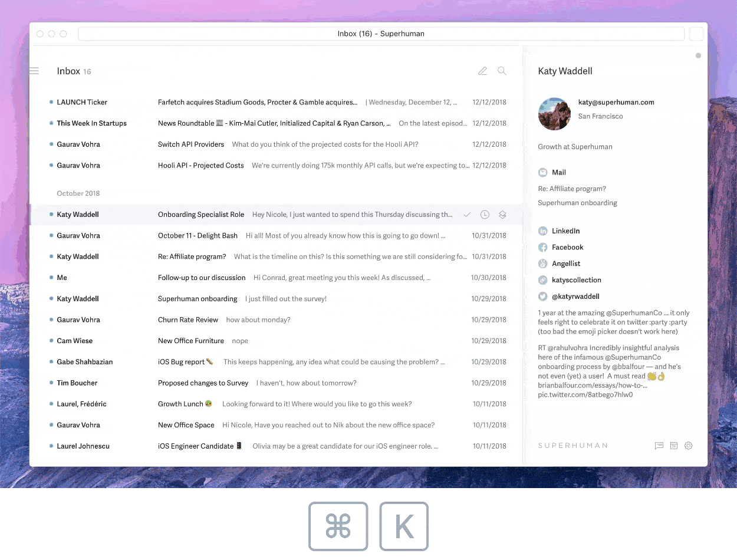
Task: Open the Proposed changes to Survey email
Action: (276, 383)
